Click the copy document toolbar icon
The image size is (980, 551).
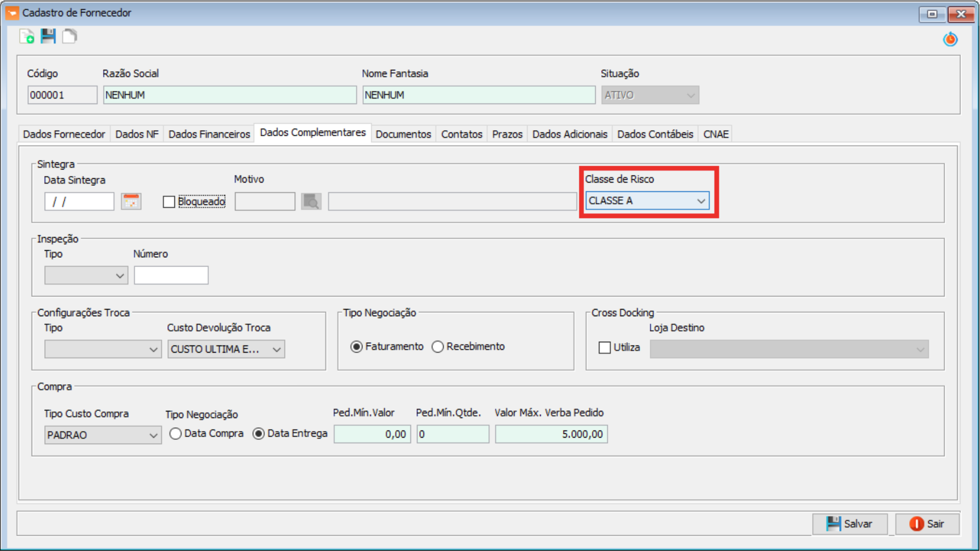tap(69, 37)
